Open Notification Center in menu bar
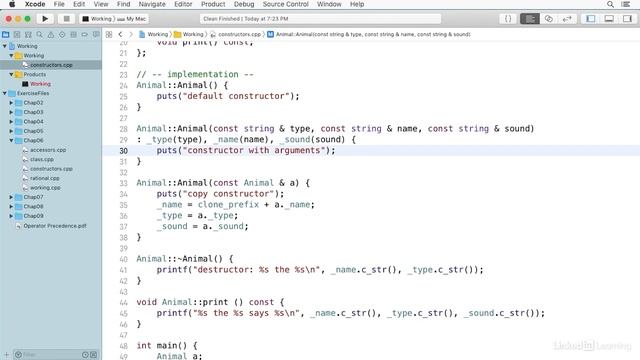640x360 pixels. (626, 4)
